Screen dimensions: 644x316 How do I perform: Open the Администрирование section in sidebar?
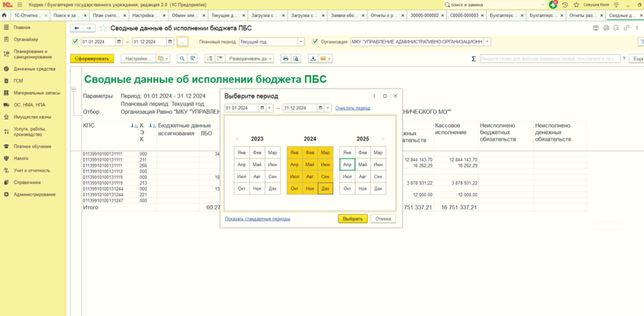[34, 194]
